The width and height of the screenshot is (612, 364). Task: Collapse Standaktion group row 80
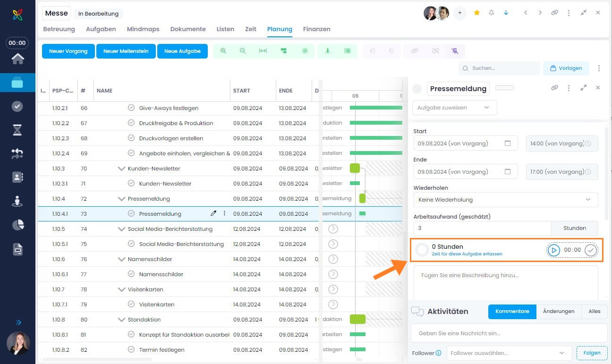121,320
